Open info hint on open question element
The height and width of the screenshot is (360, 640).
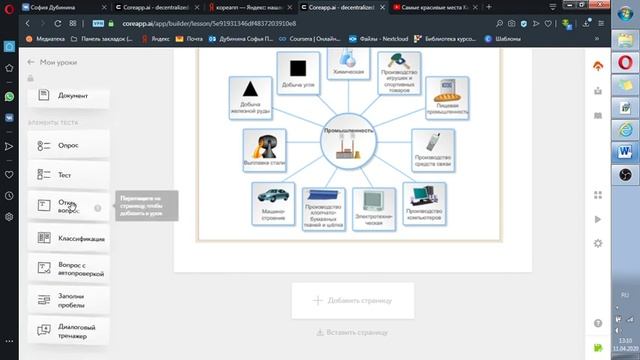pyautogui.click(x=98, y=208)
